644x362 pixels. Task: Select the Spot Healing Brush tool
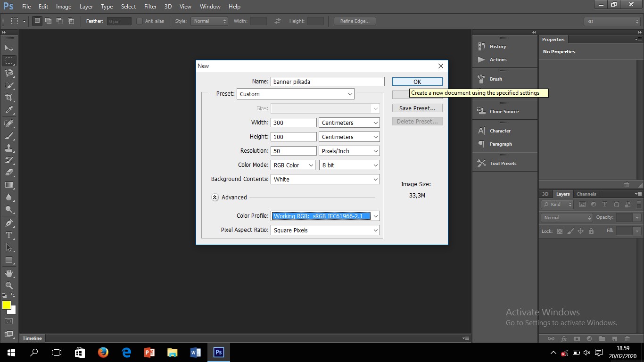point(9,123)
